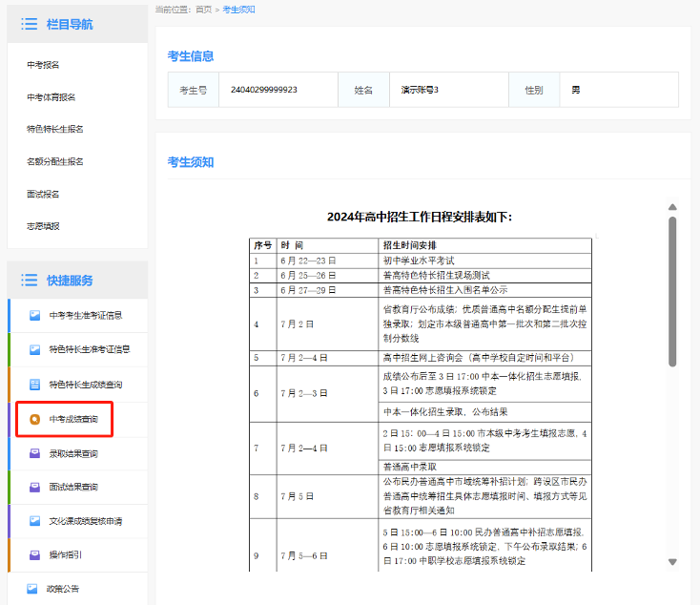Click the notice panel scrollbar thumb
Viewport: 700px width, 605px height.
click(x=672, y=291)
